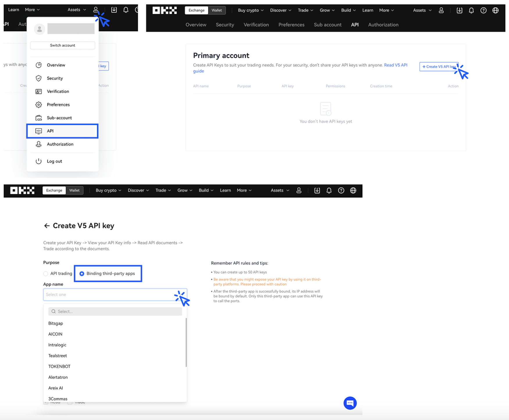Click back arrow beside Create V5 API key title

click(x=47, y=226)
